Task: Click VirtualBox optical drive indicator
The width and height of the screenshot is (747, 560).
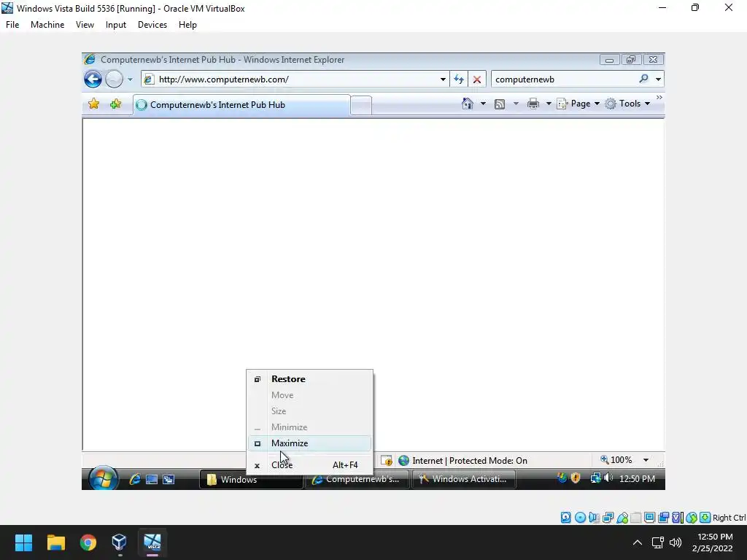Action: (x=580, y=518)
